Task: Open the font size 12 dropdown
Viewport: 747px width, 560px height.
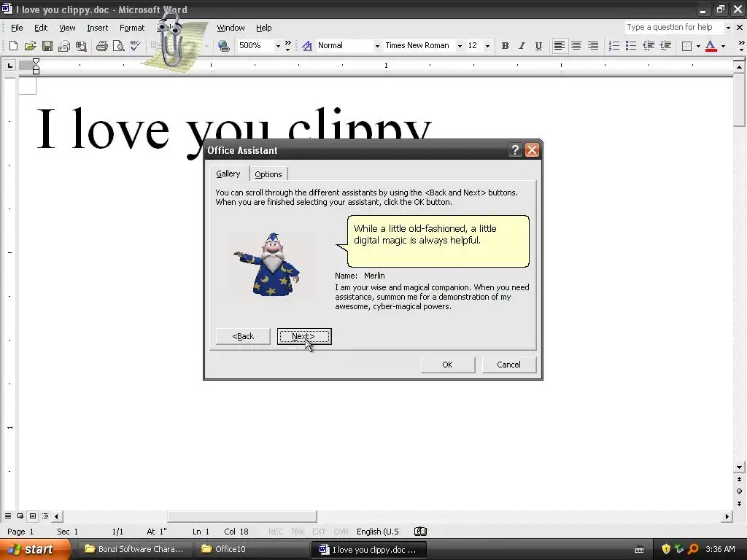Action: click(487, 46)
